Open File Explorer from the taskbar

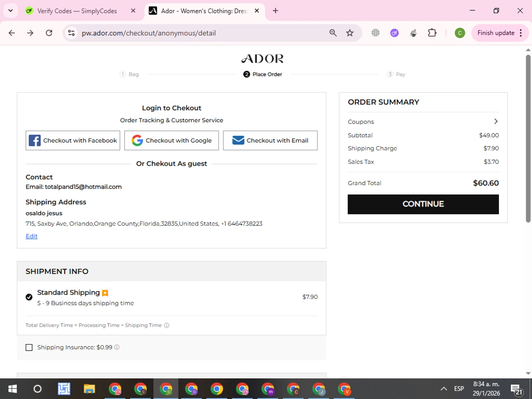[89, 389]
